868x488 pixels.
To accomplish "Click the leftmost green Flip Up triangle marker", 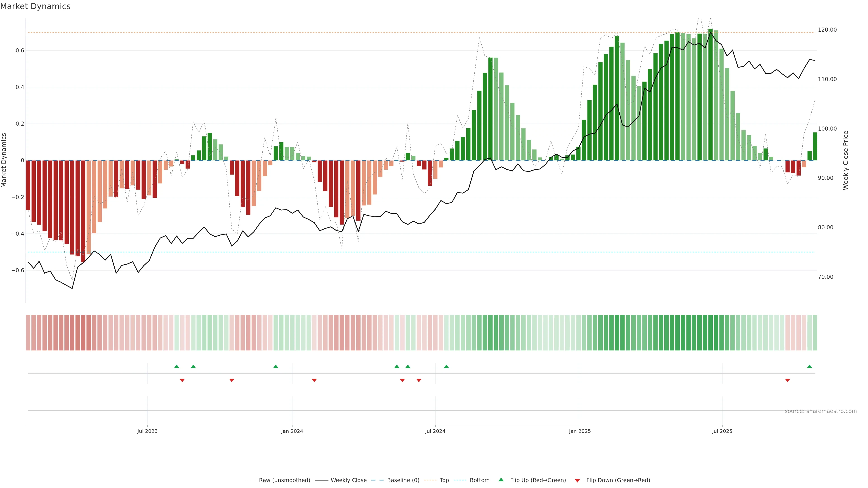I will tap(177, 366).
